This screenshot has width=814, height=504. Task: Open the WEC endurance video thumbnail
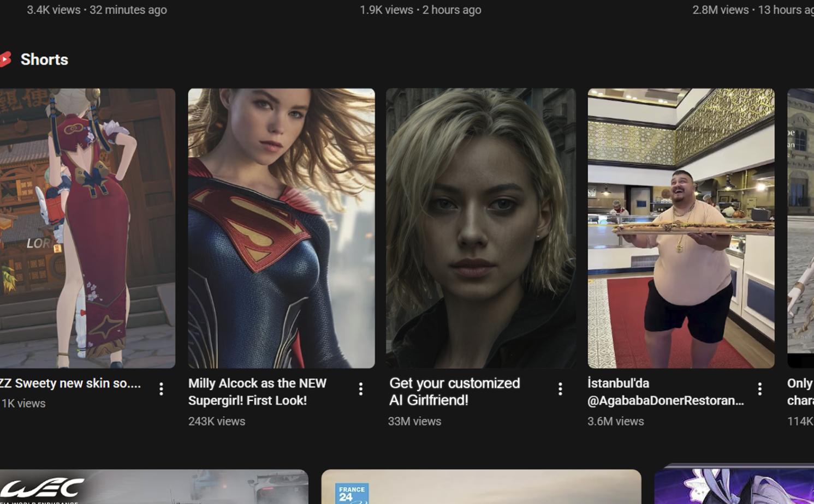[x=154, y=487]
